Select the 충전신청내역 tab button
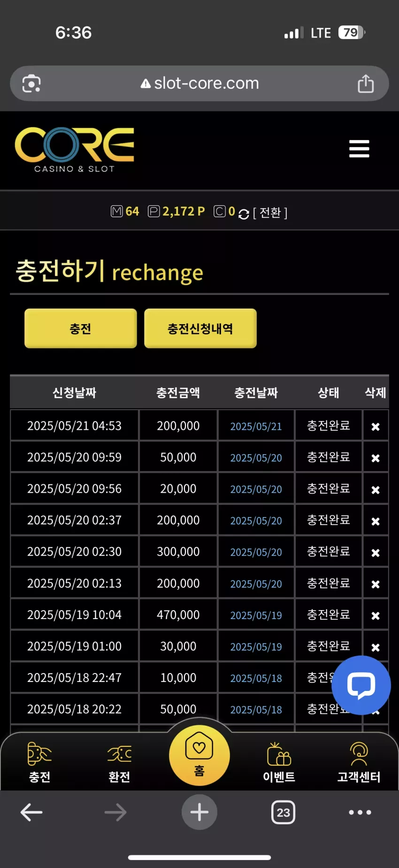The width and height of the screenshot is (399, 868). click(200, 328)
